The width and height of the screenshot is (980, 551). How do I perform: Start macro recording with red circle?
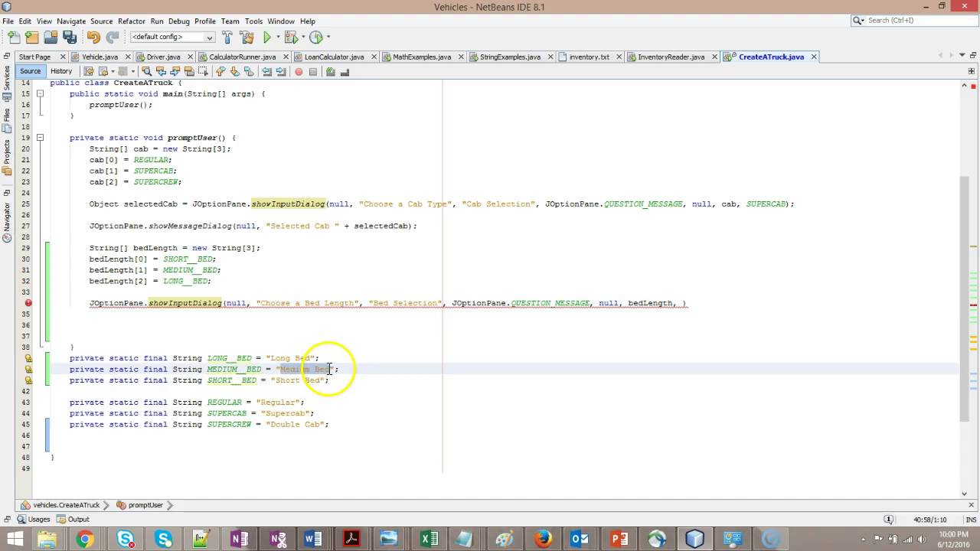298,71
